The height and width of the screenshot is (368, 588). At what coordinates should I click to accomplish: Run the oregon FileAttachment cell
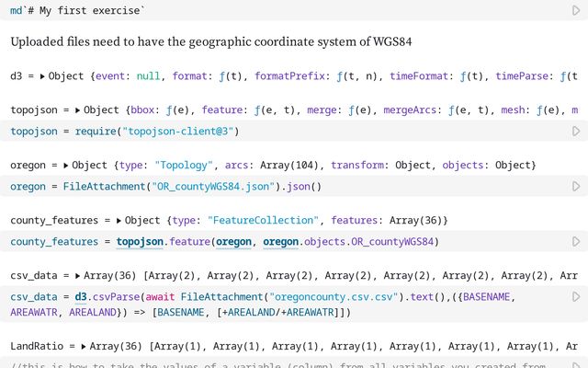(x=575, y=187)
